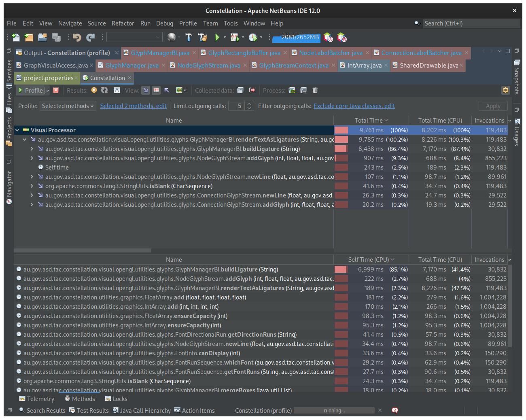Open the Profile button dropdown arrow

[x=47, y=90]
